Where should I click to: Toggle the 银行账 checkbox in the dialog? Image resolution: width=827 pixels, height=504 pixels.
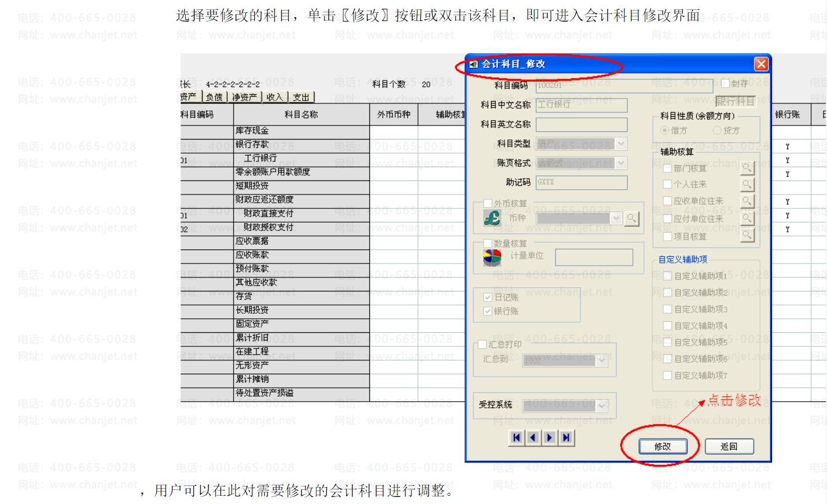tap(487, 311)
